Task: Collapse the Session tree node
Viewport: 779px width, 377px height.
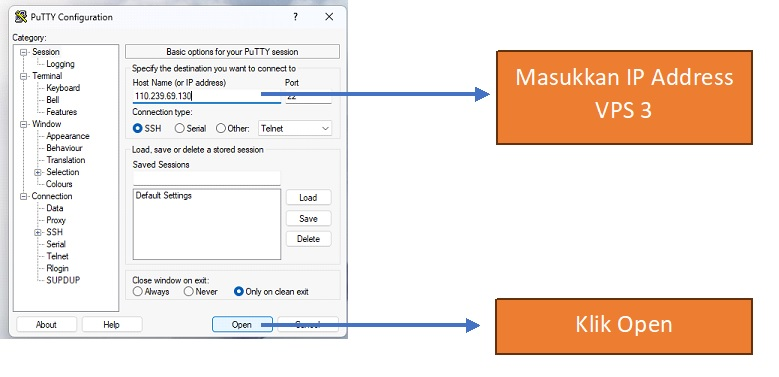Action: tap(23, 52)
